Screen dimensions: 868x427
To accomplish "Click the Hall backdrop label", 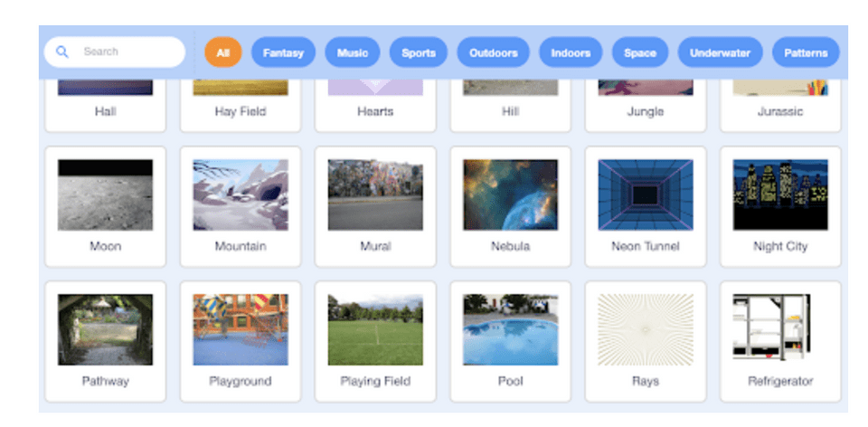I will (105, 111).
